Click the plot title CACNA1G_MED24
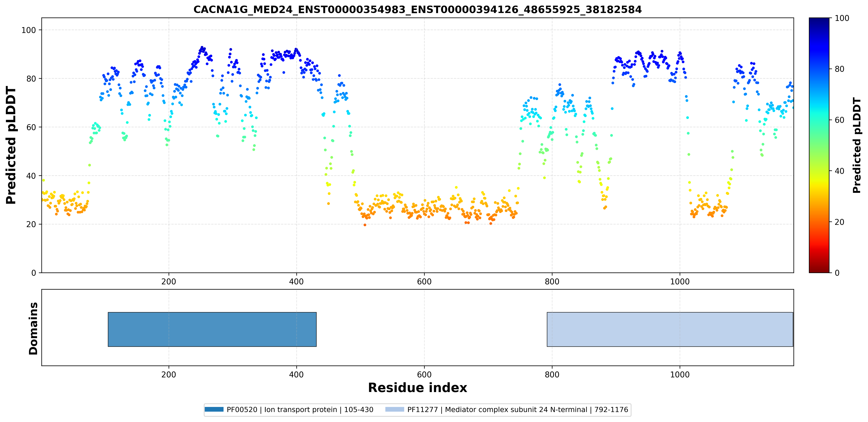 coord(418,9)
